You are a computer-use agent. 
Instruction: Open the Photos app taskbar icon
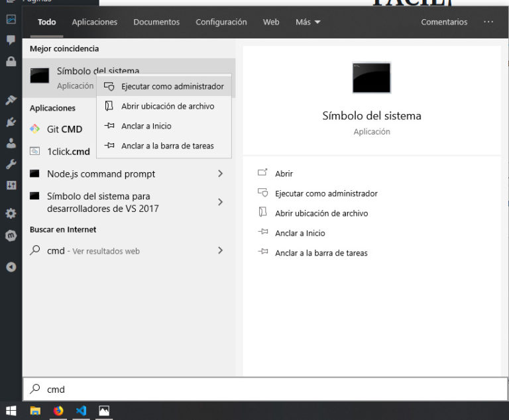pos(104,411)
